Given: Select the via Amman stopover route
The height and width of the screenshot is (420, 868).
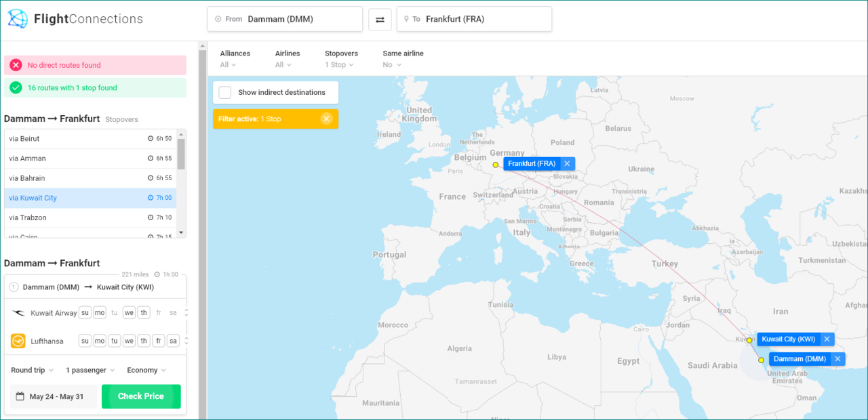Looking at the screenshot, I should tap(90, 159).
